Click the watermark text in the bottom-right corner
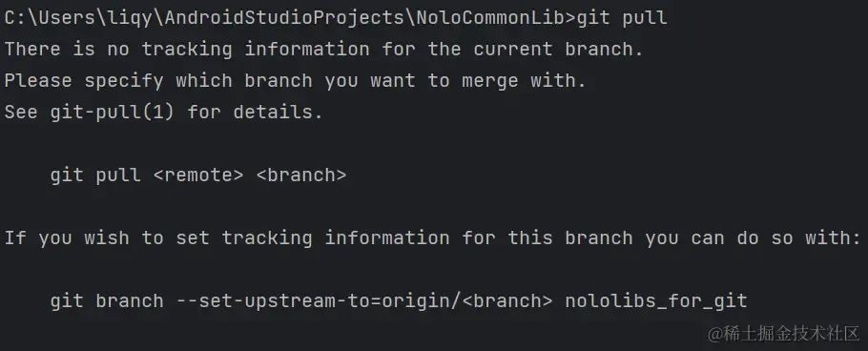Viewport: 868px width, 351px height. pyautogui.click(x=783, y=334)
